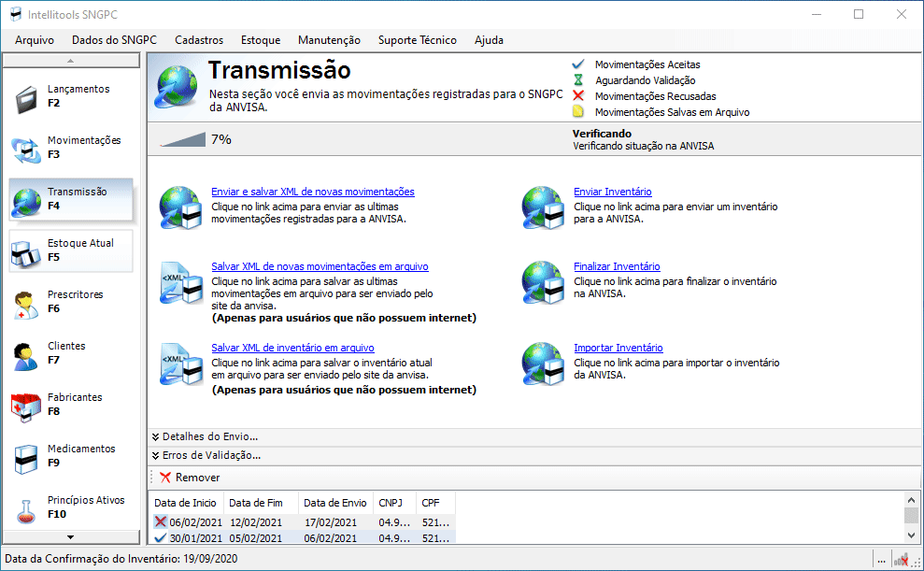Image resolution: width=924 pixels, height=571 pixels.
Task: Open Clientes F7 person icon
Action: point(24,356)
